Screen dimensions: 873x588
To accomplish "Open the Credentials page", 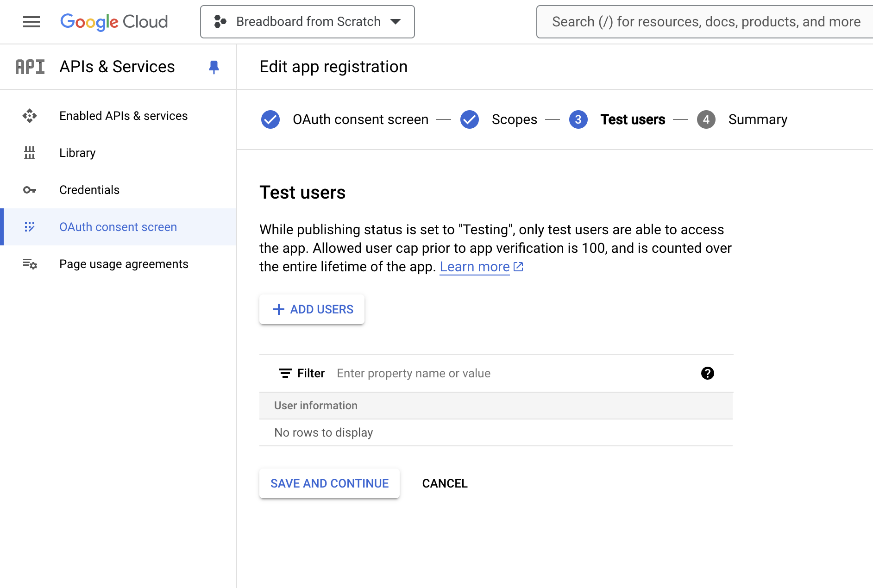I will [89, 190].
